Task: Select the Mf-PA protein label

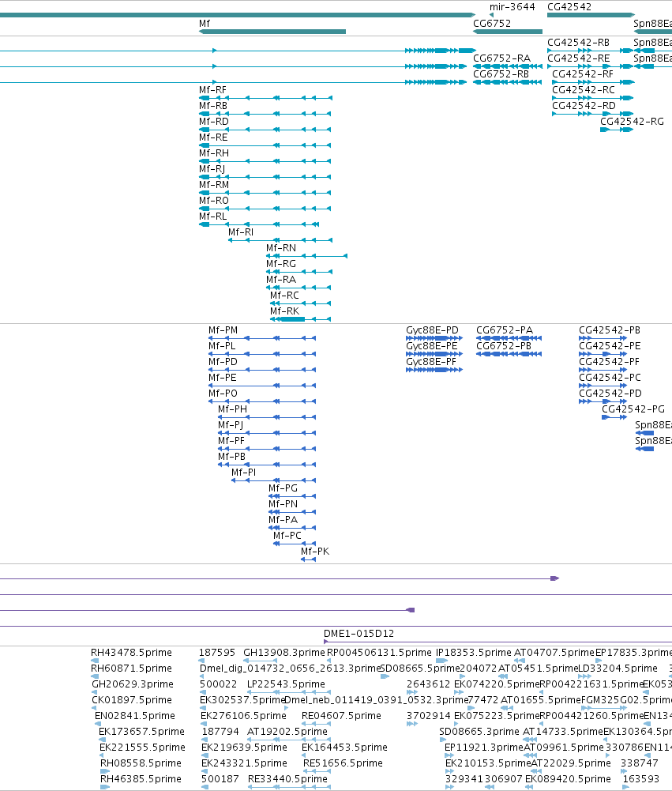Action: (283, 520)
